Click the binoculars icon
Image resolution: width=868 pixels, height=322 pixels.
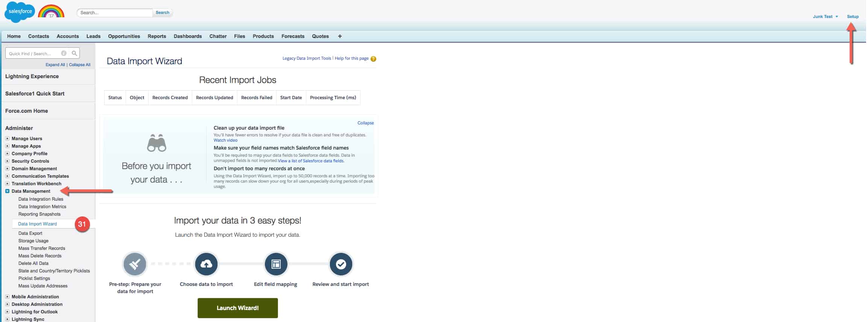tap(157, 143)
